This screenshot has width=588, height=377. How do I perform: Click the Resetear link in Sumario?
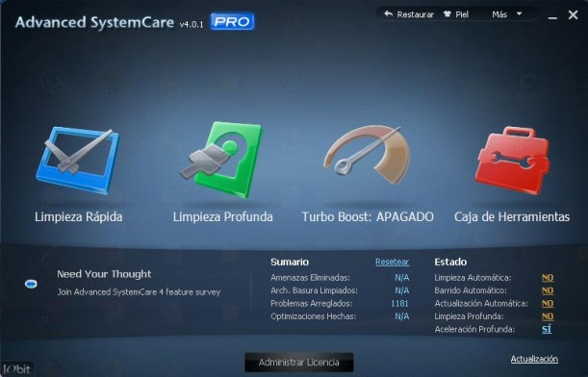tap(392, 262)
